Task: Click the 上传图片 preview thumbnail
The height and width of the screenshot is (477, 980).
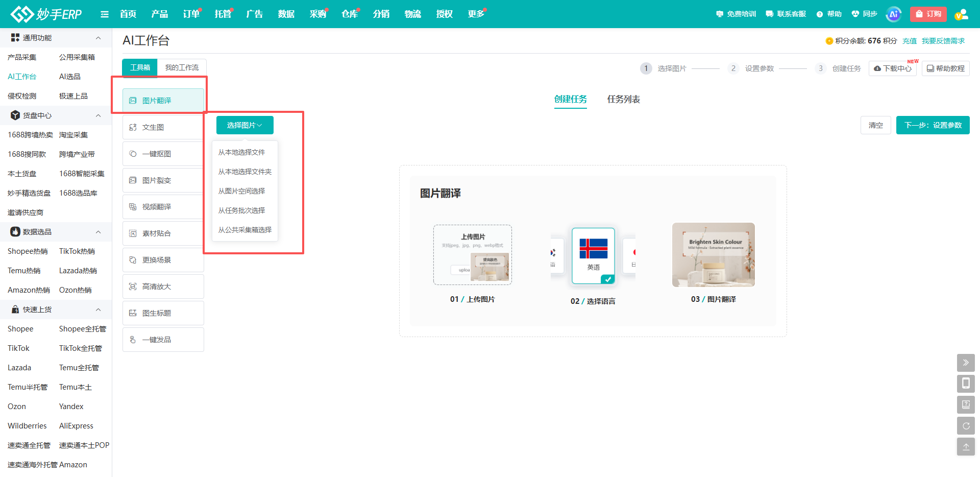Action: tap(473, 255)
